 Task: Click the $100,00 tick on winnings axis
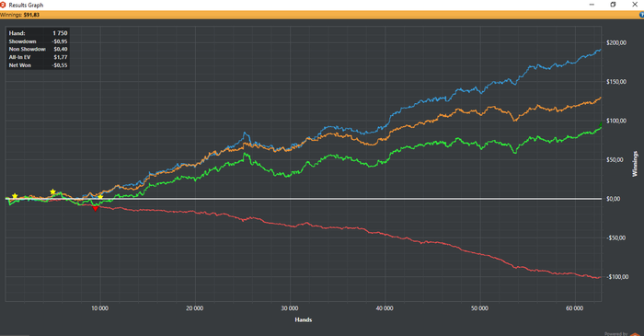point(616,121)
